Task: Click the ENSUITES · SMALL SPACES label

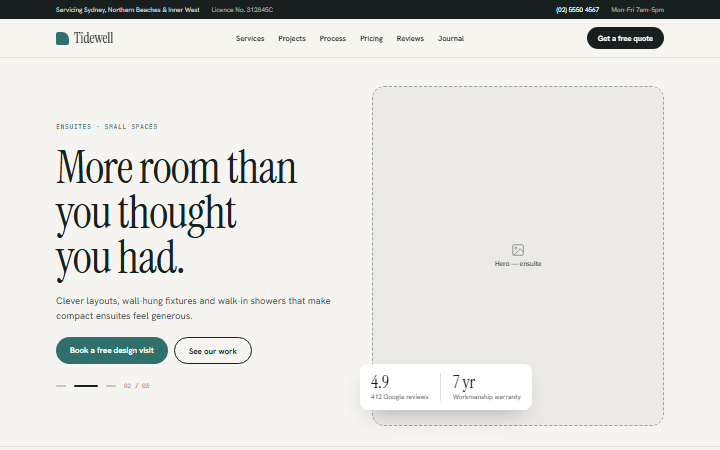Action: (107, 127)
